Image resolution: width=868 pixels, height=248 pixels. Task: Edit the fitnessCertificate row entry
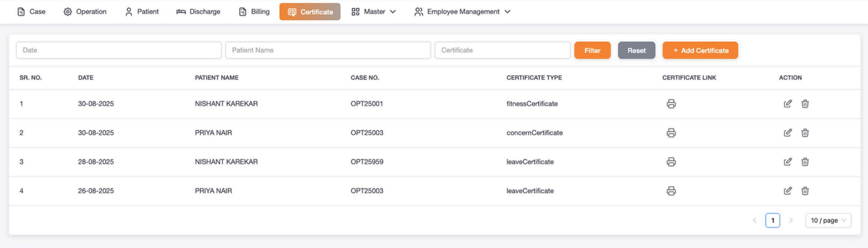point(788,104)
